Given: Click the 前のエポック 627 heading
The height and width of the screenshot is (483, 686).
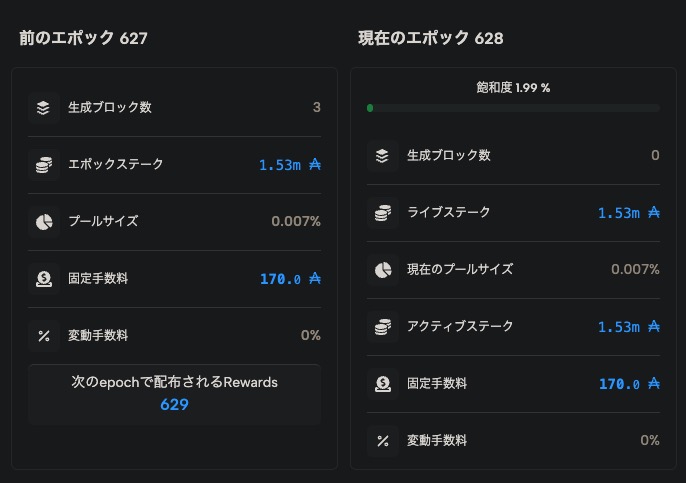Looking at the screenshot, I should pos(83,38).
